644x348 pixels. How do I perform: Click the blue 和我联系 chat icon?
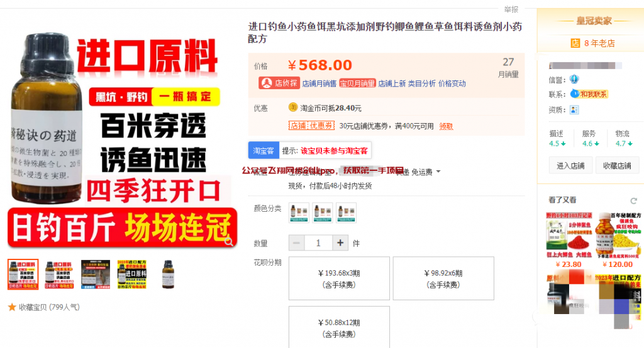coord(575,94)
